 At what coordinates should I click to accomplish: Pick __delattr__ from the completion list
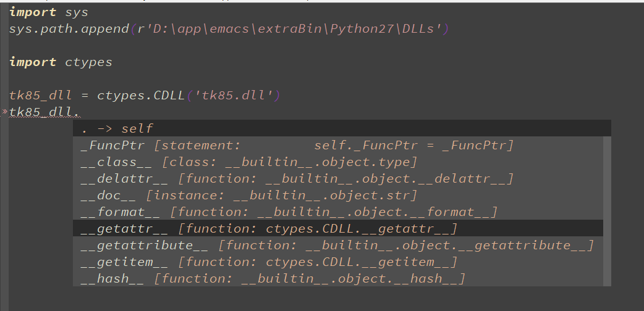(337, 179)
